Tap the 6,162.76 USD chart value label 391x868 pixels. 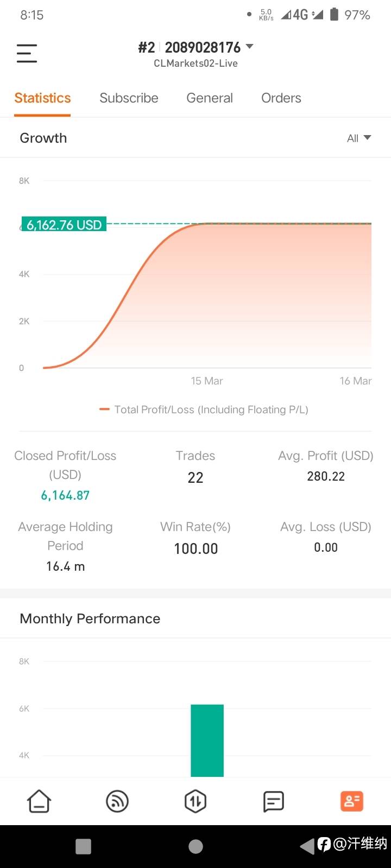click(64, 225)
